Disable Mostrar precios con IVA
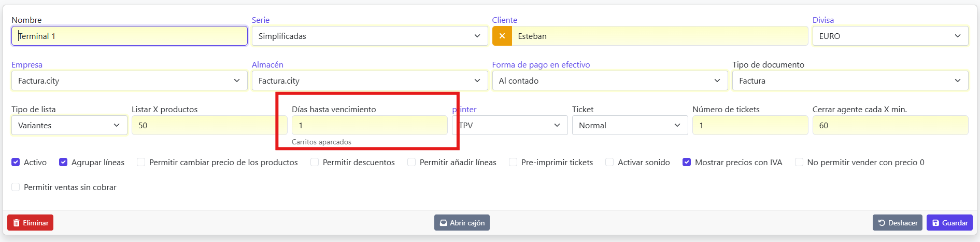This screenshot has height=242, width=980. [x=687, y=162]
